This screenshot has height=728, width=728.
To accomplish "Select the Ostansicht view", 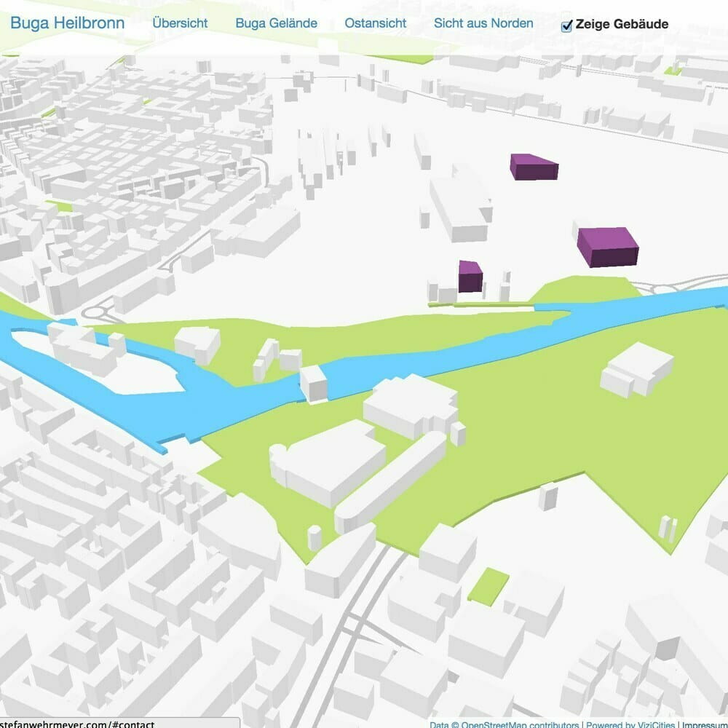I will (x=375, y=23).
